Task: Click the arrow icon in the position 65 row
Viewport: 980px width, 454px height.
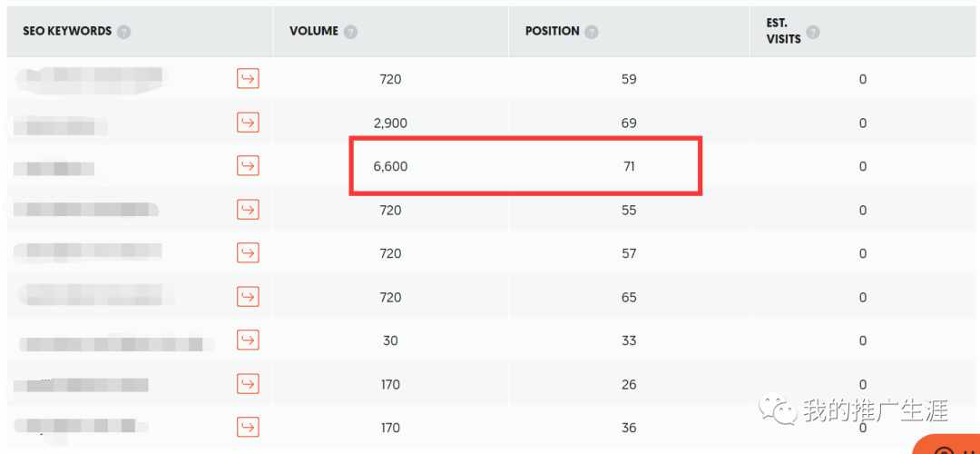Action: [x=248, y=296]
